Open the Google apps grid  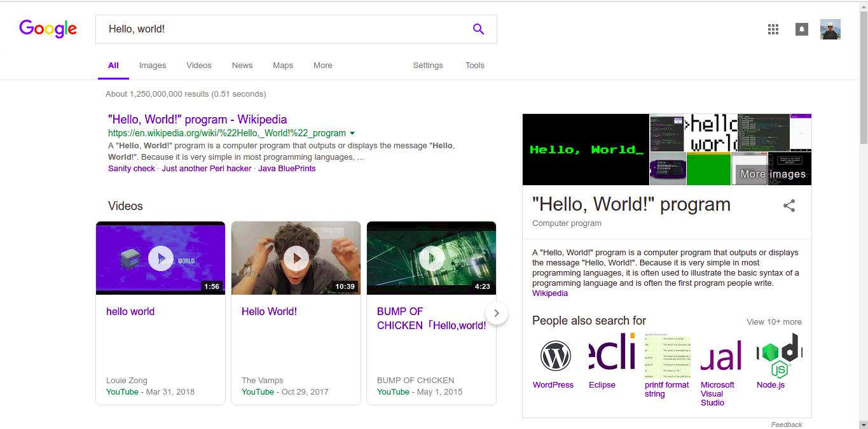pos(773,29)
